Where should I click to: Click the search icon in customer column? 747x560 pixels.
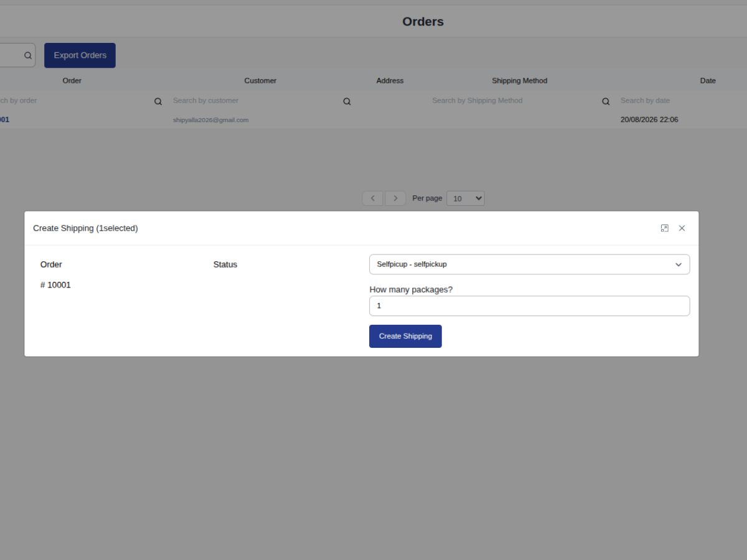tap(347, 101)
